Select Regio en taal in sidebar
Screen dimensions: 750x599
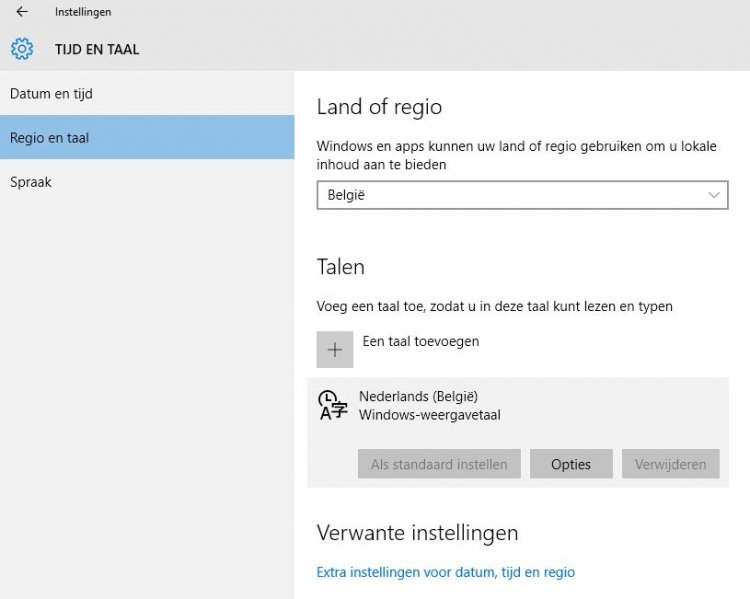pyautogui.click(x=49, y=138)
